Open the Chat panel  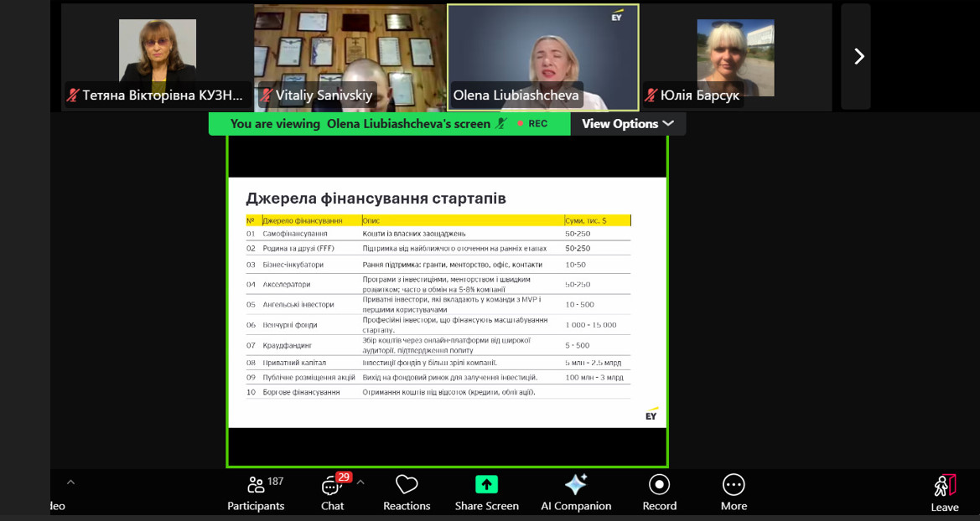click(x=332, y=493)
